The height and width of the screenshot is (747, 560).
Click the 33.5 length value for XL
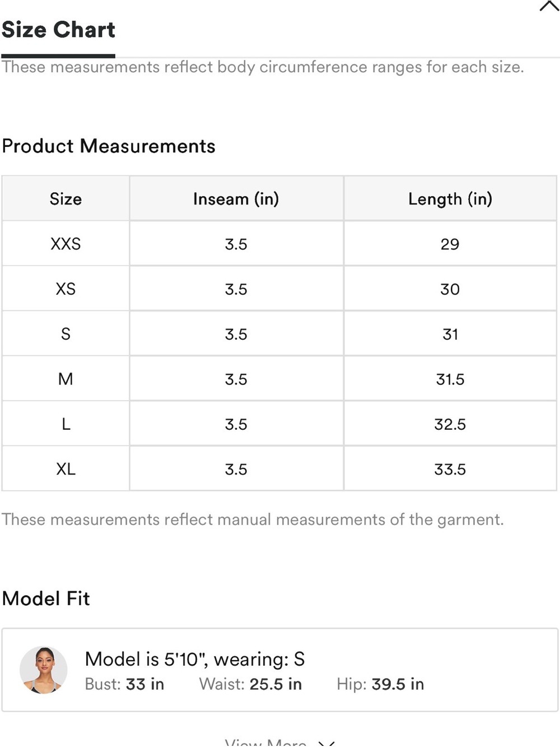pos(450,469)
